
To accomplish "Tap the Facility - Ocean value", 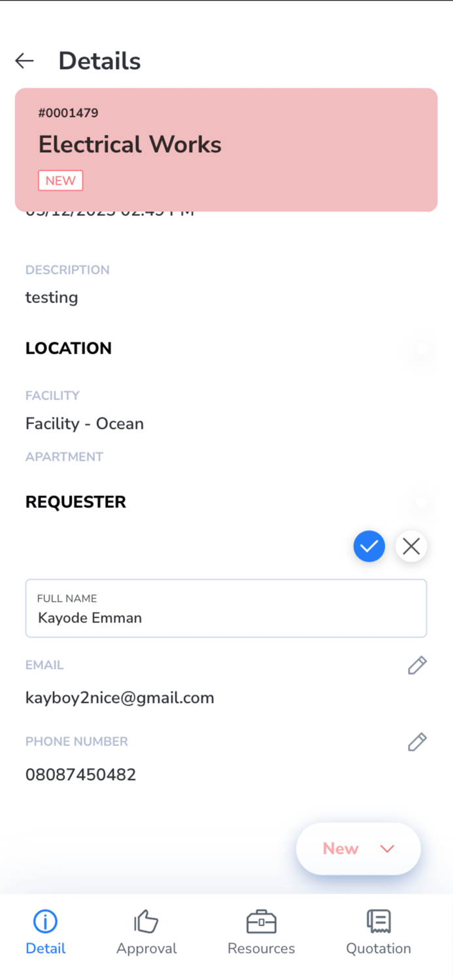I will click(x=84, y=423).
